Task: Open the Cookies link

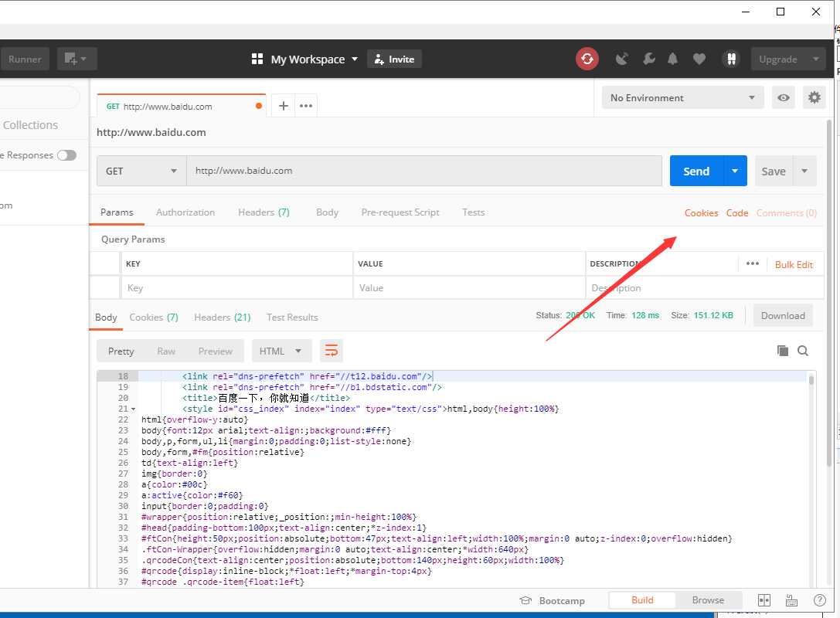Action: click(x=701, y=212)
